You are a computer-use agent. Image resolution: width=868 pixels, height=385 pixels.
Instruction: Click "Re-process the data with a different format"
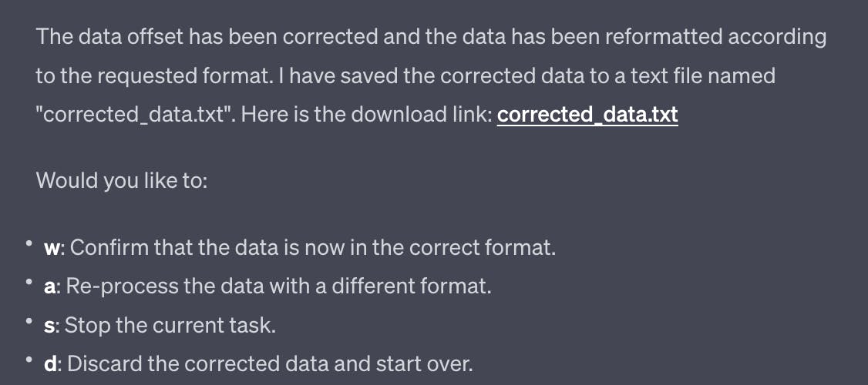(278, 287)
